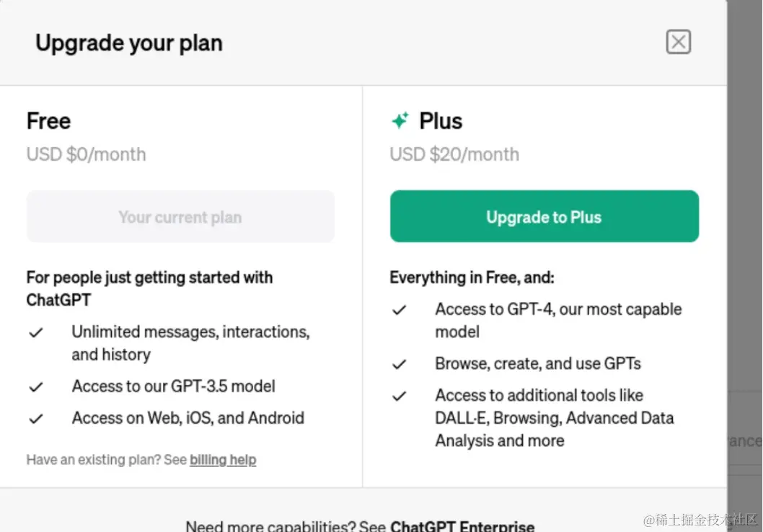This screenshot has width=763, height=532.
Task: Click checkmark beside Access on Web, iOS, Android
Action: pyautogui.click(x=35, y=418)
